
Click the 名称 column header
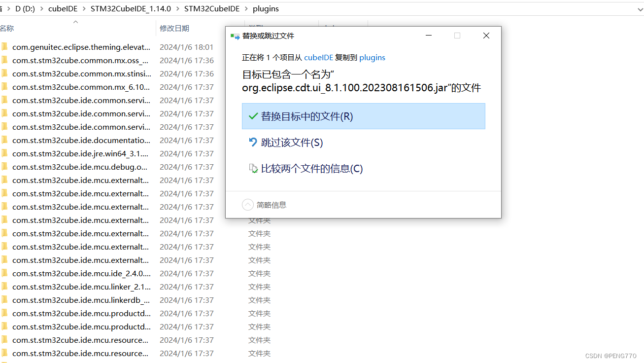(7, 28)
